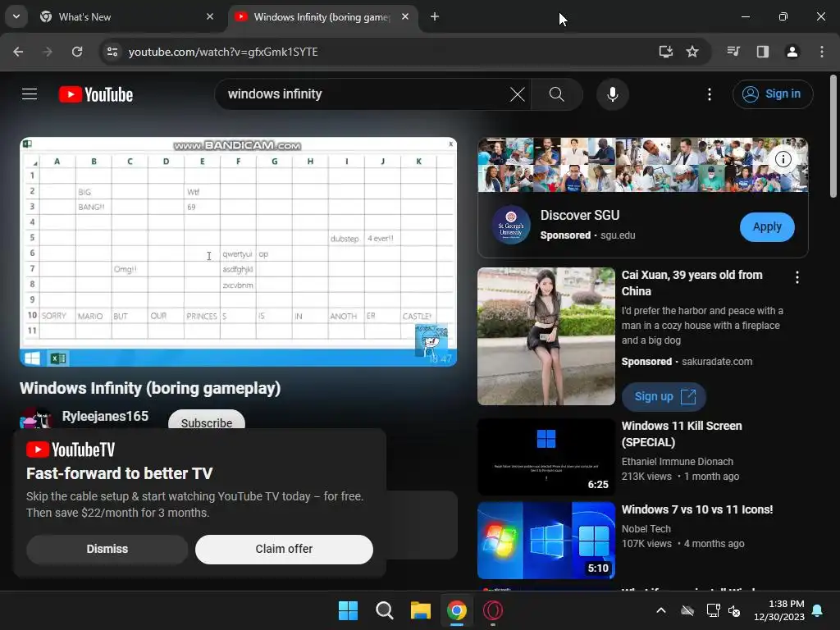Dismiss the YouTube TV offer
The height and width of the screenshot is (630, 840).
tap(107, 549)
